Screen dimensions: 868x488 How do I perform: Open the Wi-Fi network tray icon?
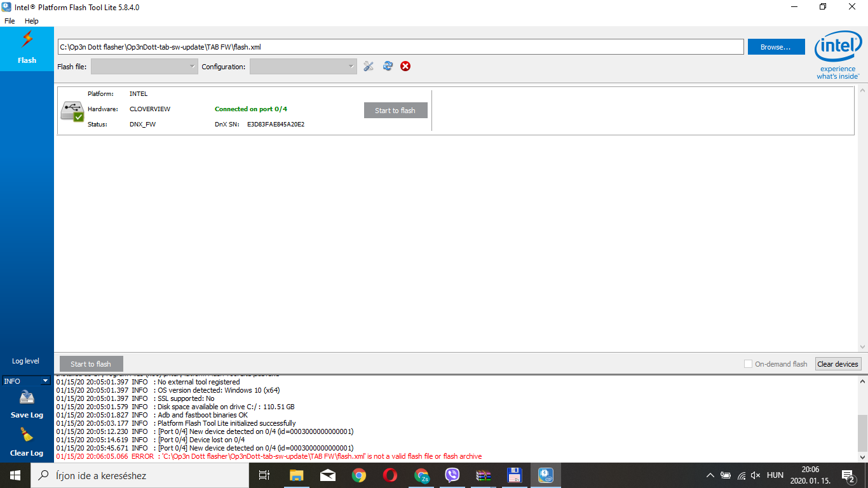(741, 475)
